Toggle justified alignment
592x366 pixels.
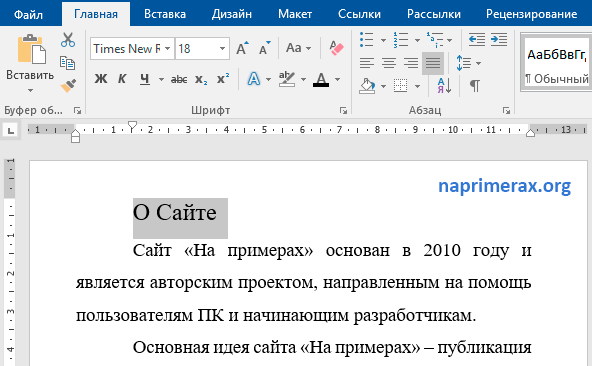click(x=433, y=63)
